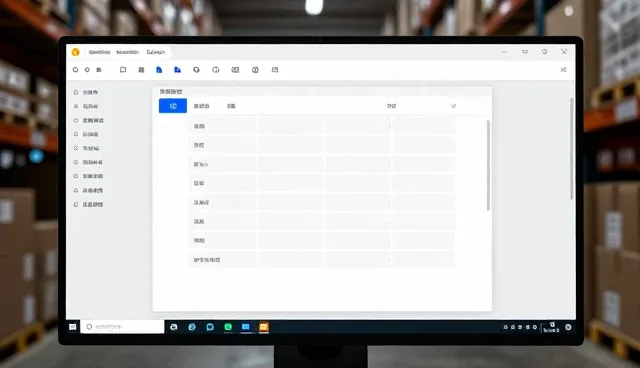640x368 pixels.
Task: Switch to the third tab in the dialog
Action: 231,106
